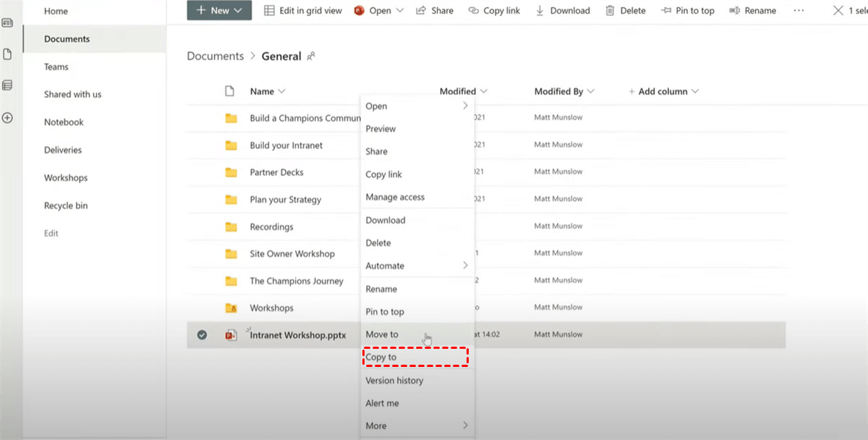Image resolution: width=868 pixels, height=440 pixels.
Task: Go to Home in left navigation
Action: coord(56,11)
